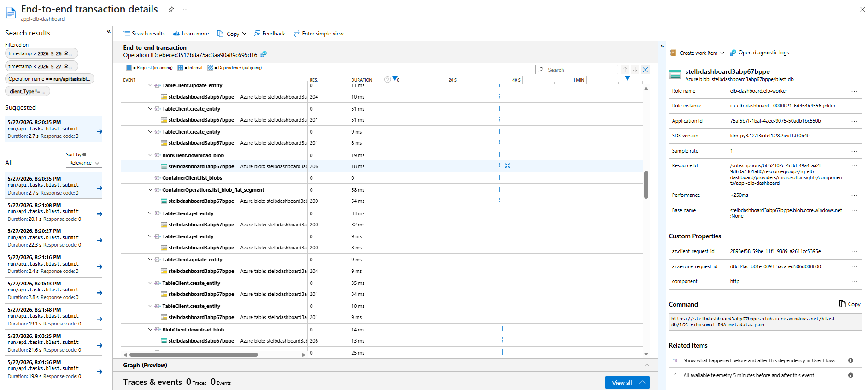The width and height of the screenshot is (868, 390).
Task: Show what happened before and after dependency
Action: pyautogui.click(x=759, y=360)
